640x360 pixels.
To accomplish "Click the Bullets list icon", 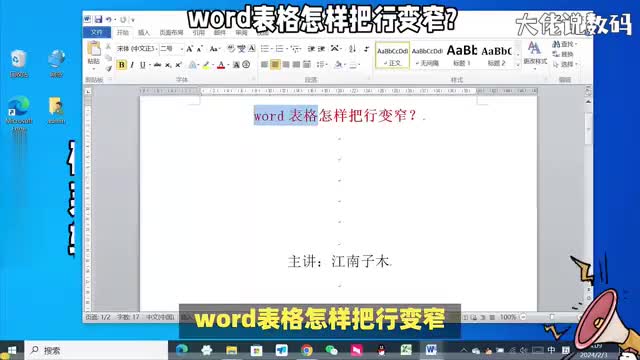I will click(x=265, y=49).
